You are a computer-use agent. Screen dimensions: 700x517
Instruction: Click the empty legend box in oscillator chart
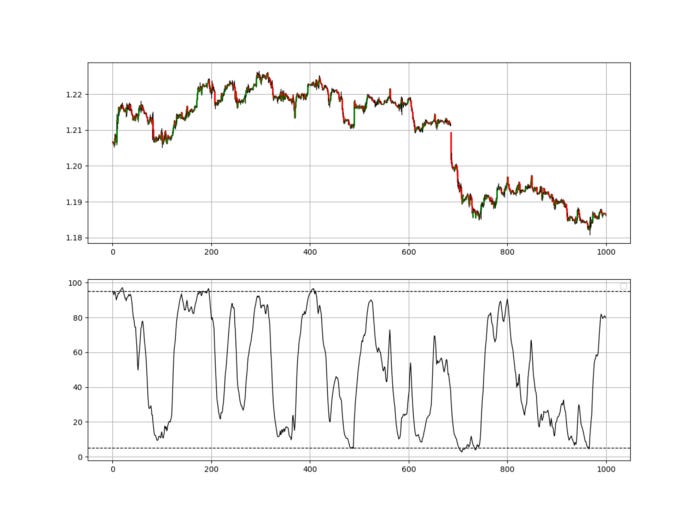[x=623, y=287]
